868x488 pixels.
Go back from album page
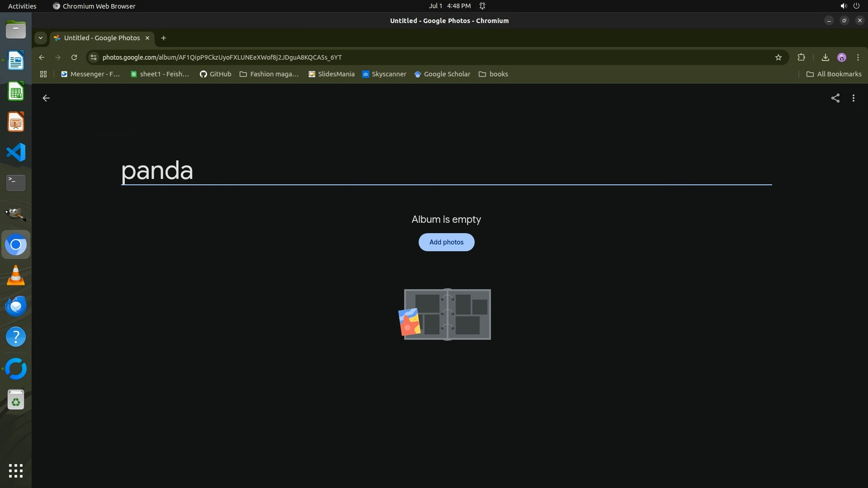(46, 98)
